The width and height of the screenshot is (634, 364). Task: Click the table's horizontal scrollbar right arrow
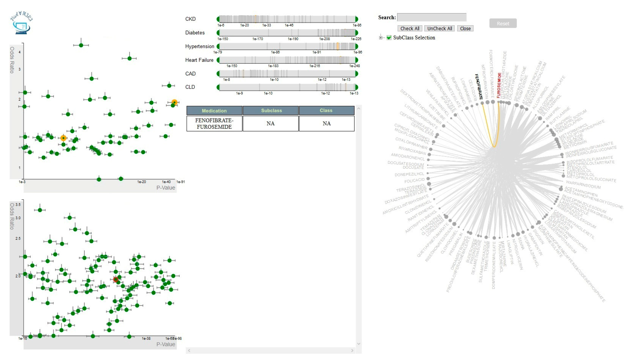click(x=352, y=351)
